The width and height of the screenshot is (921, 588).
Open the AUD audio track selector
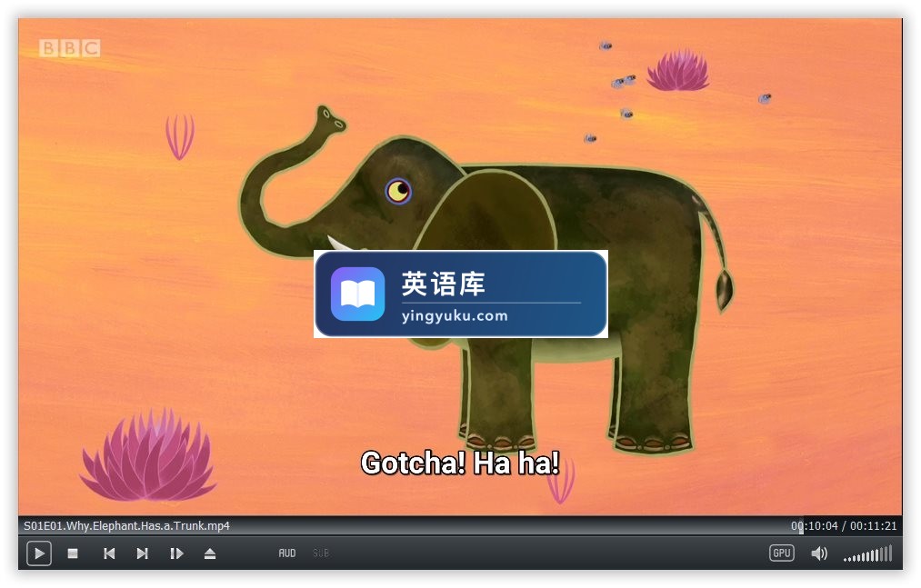(286, 553)
